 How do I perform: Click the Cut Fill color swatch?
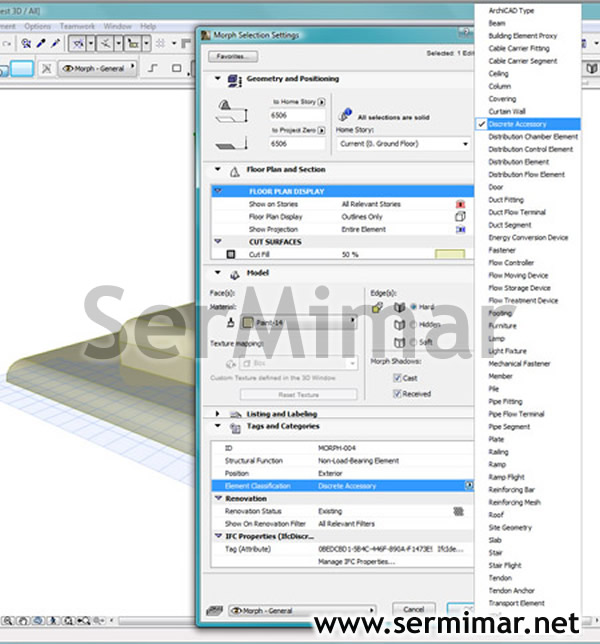(x=450, y=254)
